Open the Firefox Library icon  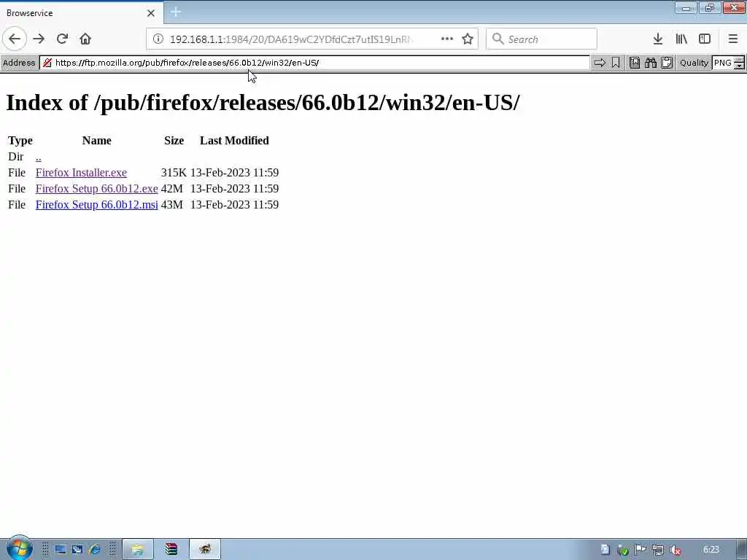[681, 39]
